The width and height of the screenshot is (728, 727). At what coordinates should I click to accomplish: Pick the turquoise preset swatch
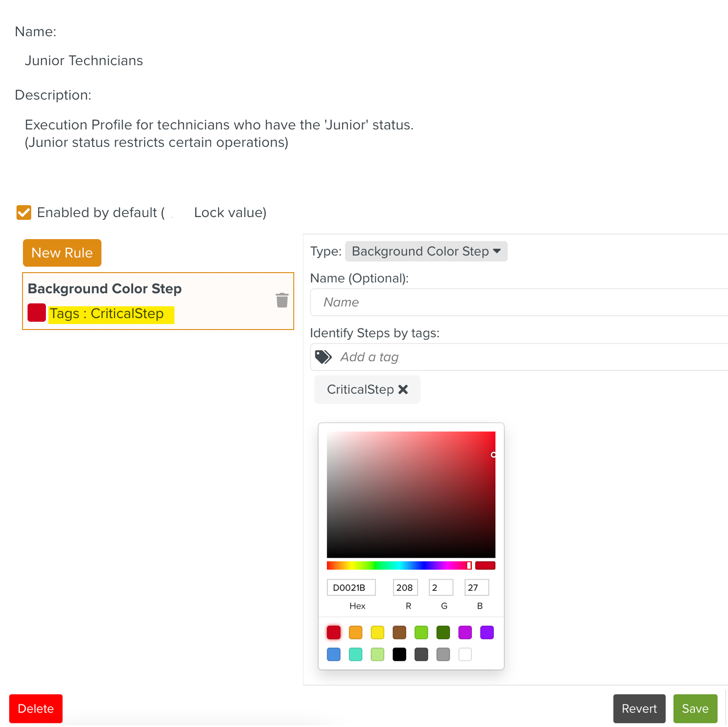(356, 654)
